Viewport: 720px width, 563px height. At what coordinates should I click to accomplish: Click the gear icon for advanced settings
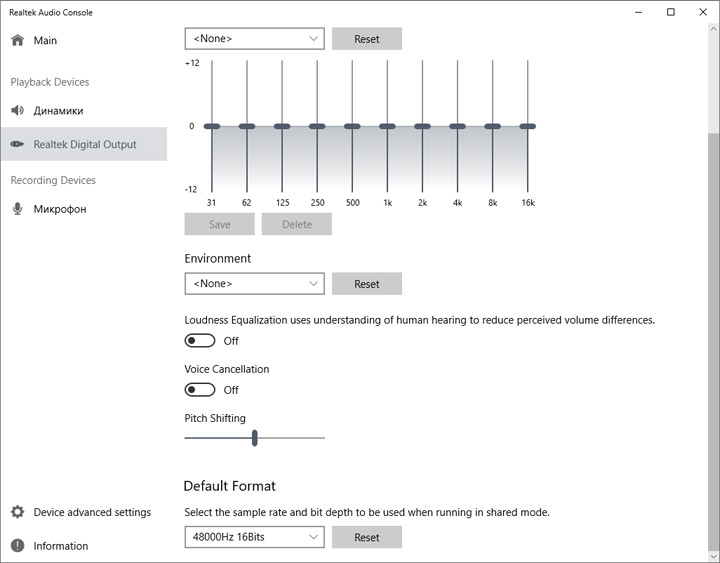point(17,512)
